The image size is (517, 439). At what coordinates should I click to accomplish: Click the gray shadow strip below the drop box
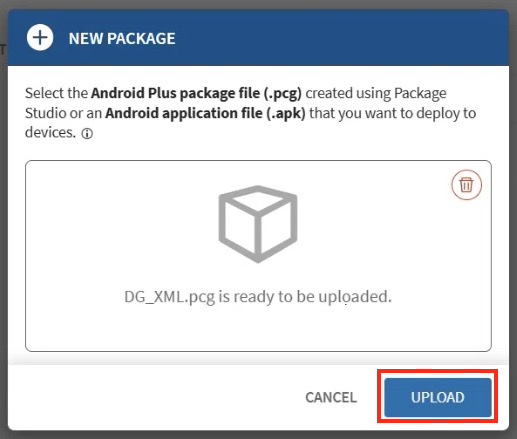258,358
